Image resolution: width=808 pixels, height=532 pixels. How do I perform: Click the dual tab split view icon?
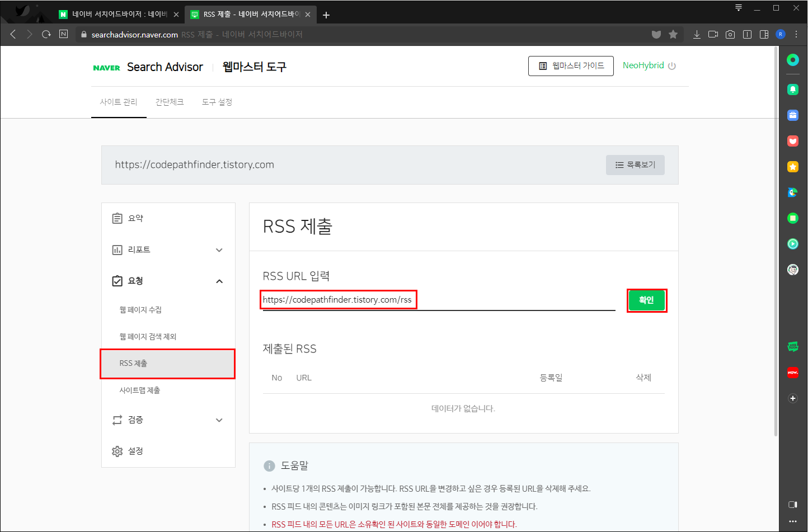pyautogui.click(x=747, y=34)
